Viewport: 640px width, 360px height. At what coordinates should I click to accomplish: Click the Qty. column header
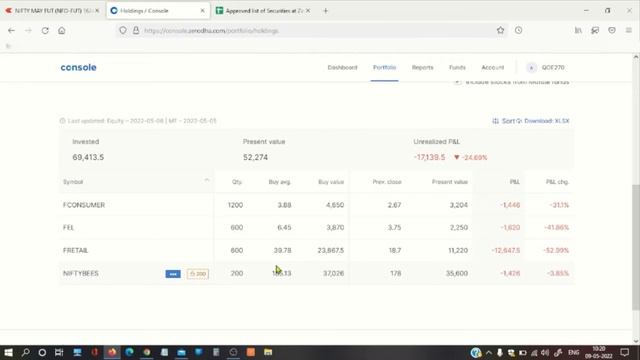click(x=237, y=182)
